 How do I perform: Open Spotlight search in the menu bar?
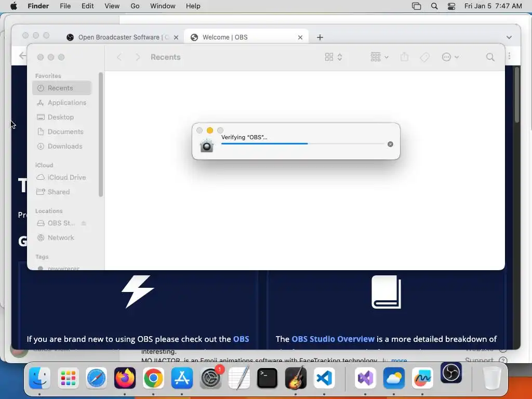click(434, 6)
